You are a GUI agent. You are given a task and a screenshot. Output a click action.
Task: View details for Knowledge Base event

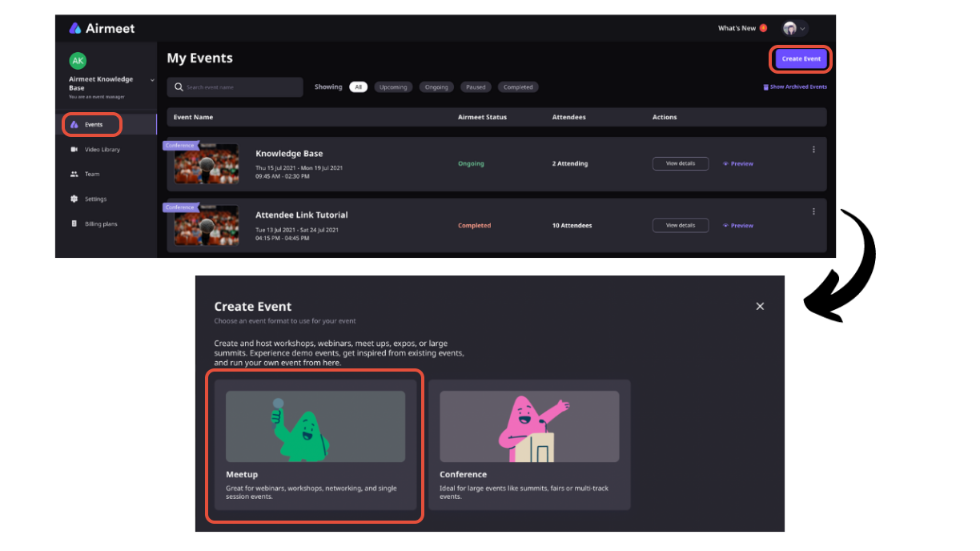pos(681,163)
